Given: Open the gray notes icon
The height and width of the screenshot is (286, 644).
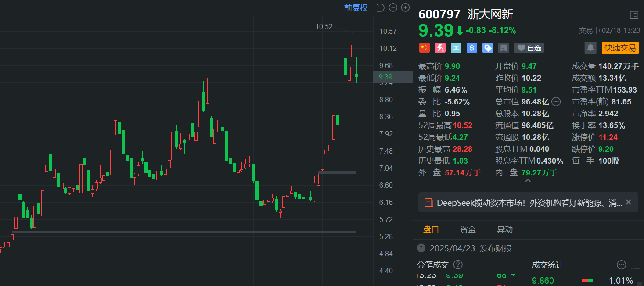Looking at the screenshot, I should coord(504,48).
